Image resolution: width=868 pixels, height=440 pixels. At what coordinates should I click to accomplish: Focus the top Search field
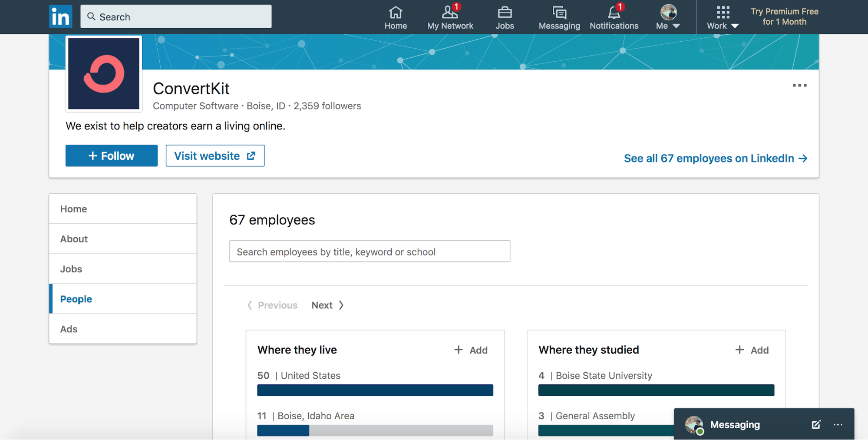click(176, 17)
